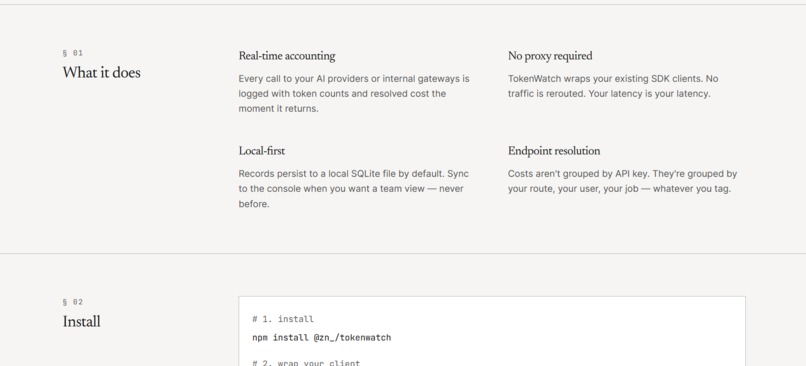This screenshot has width=806, height=366.
Task: Click the paragraph 'Costs aren't grouped by API key'
Action: click(622, 181)
